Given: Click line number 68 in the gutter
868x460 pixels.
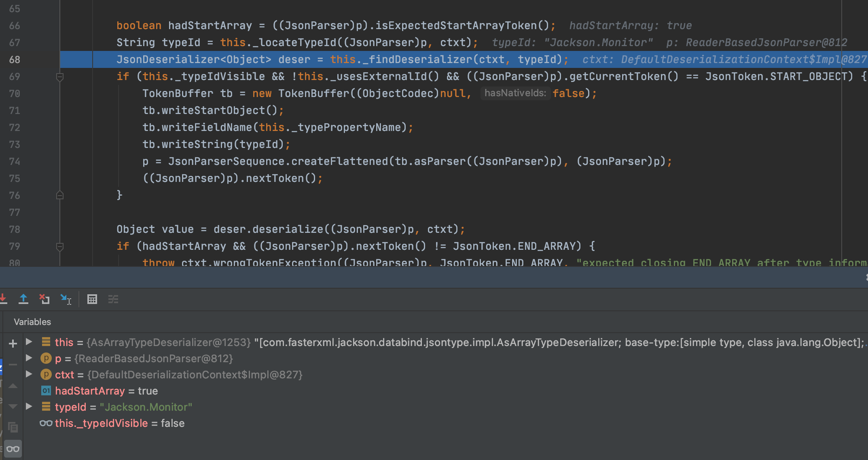Looking at the screenshot, I should coord(15,60).
